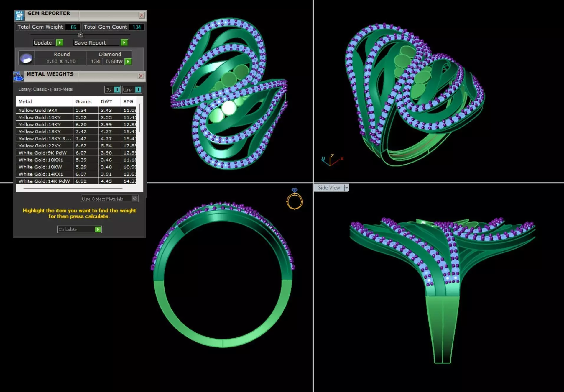The image size is (564, 392).
Task: Select Yellow Gold:18KY R... row
Action: (x=76, y=139)
